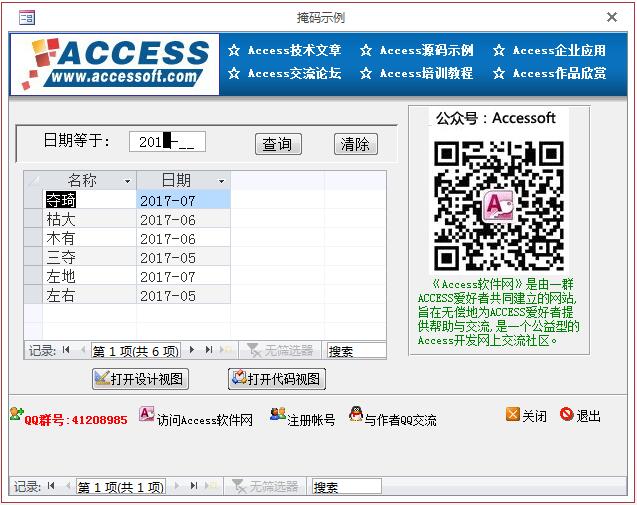The image size is (637, 505).
Task: Click the QQ group user icon
Action: coord(17,414)
